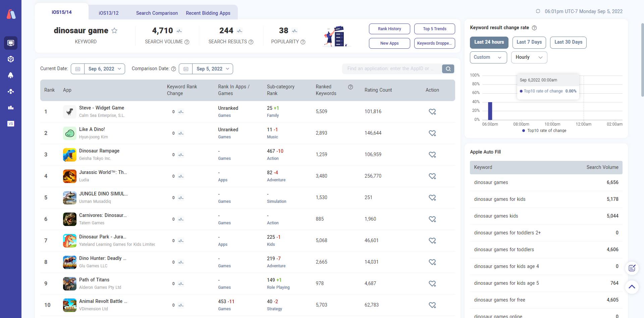Click the Jurassic World app thumbnail
This screenshot has width=644, height=318.
tap(70, 176)
